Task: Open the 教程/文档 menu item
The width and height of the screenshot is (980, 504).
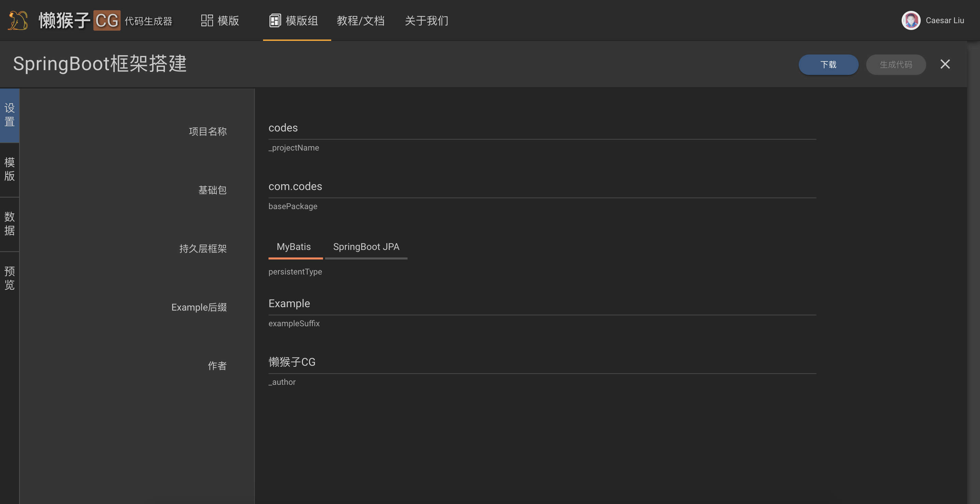Action: [x=360, y=20]
